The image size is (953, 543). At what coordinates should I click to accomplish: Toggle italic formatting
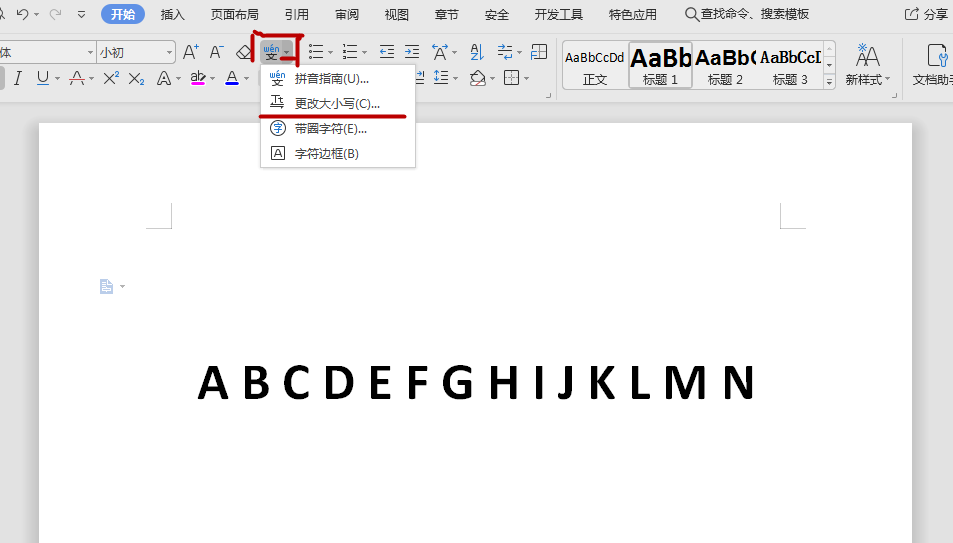[x=18, y=78]
